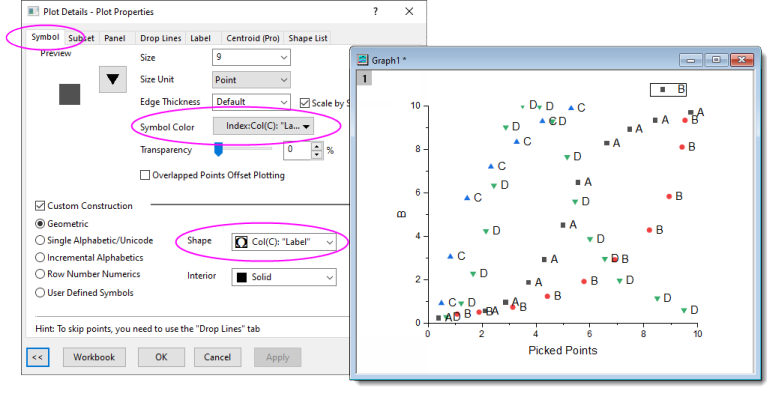
Task: Choose the Row Number Numerics option
Action: tap(41, 275)
